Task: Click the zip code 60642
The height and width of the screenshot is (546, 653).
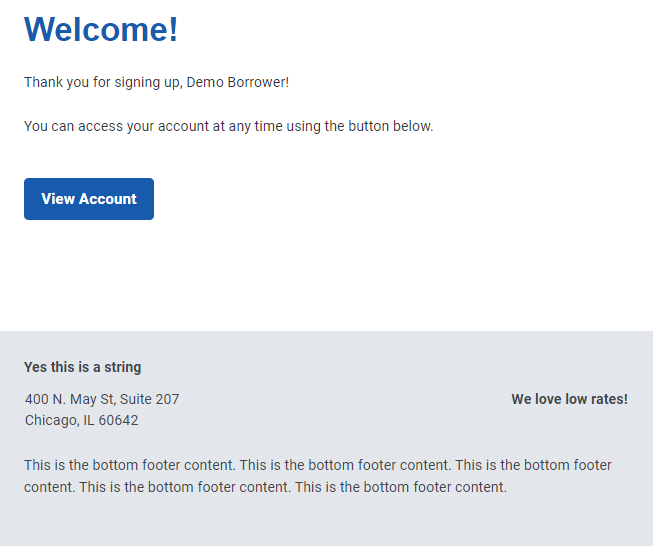Action: pyautogui.click(x=118, y=420)
